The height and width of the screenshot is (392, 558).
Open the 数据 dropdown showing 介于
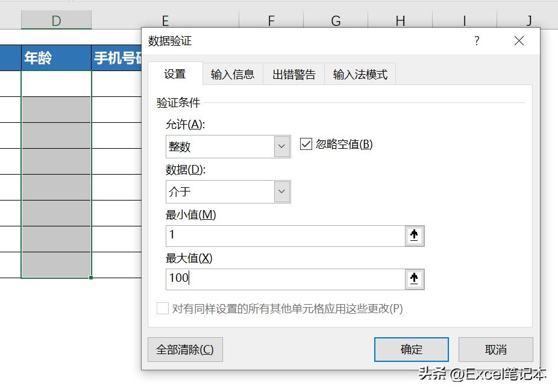coord(280,191)
